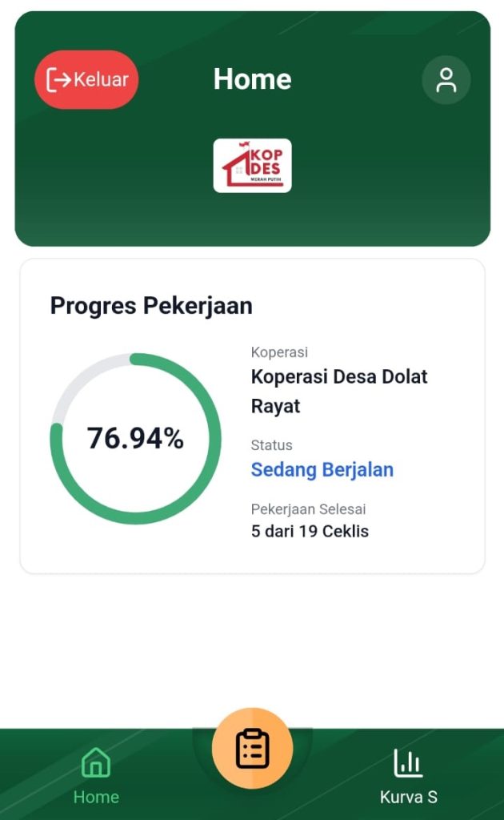
Task: Tap the Status label
Action: click(x=272, y=445)
